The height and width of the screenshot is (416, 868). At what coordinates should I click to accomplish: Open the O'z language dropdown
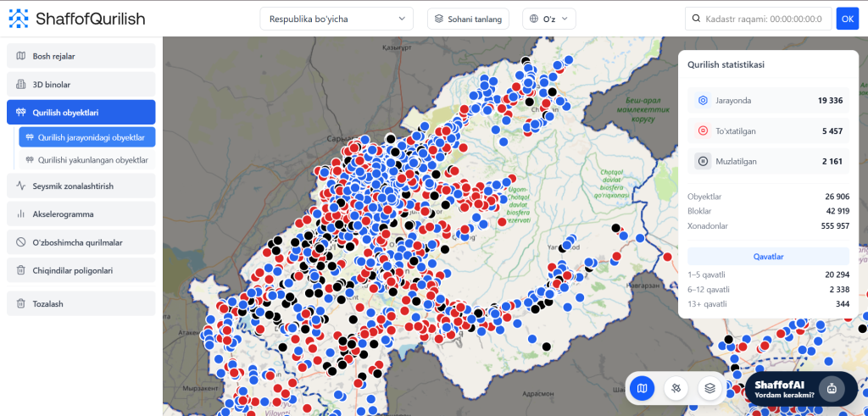(549, 19)
